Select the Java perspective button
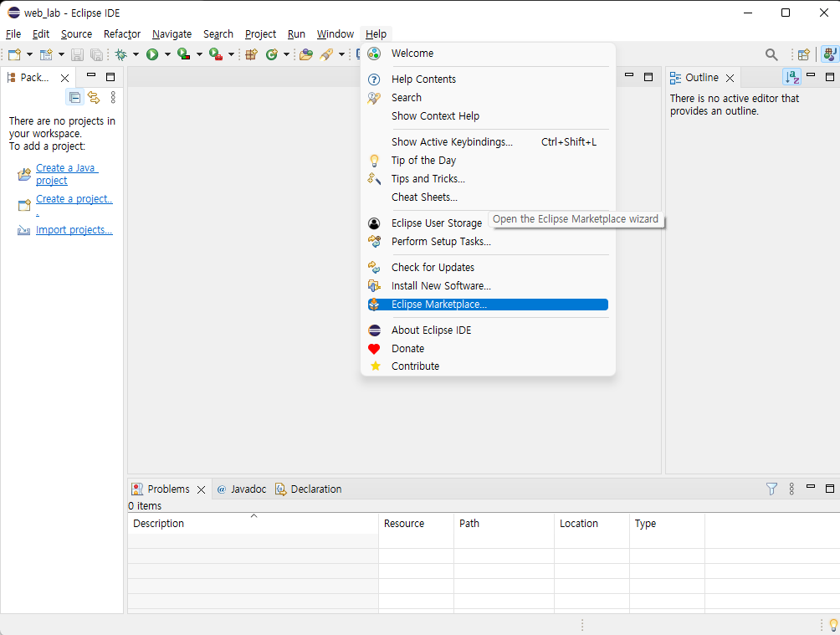This screenshot has width=840, height=635. (x=830, y=54)
